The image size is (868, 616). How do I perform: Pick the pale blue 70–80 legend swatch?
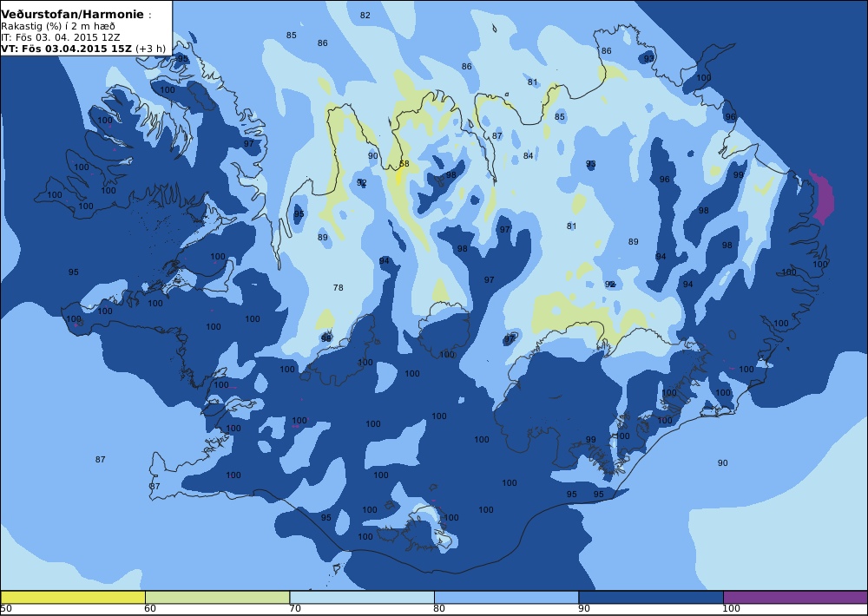361,597
